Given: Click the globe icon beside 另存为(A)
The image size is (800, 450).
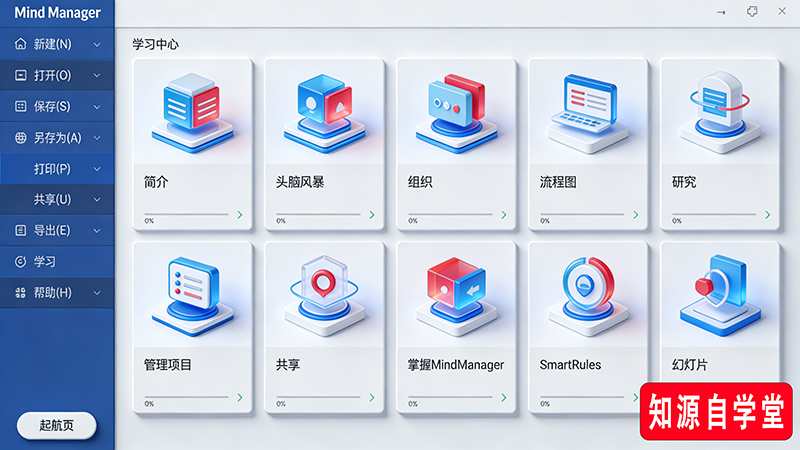Looking at the screenshot, I should 20,138.
